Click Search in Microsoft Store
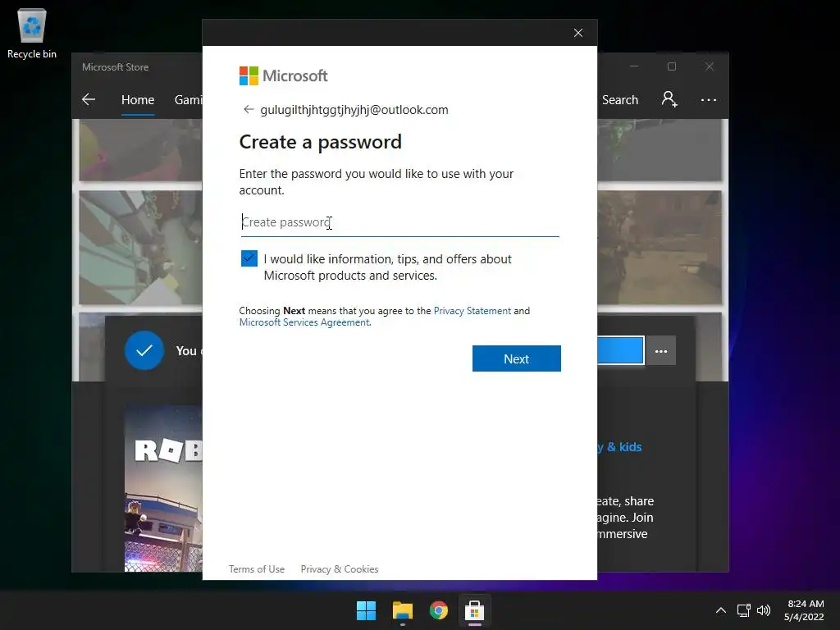 coord(620,99)
